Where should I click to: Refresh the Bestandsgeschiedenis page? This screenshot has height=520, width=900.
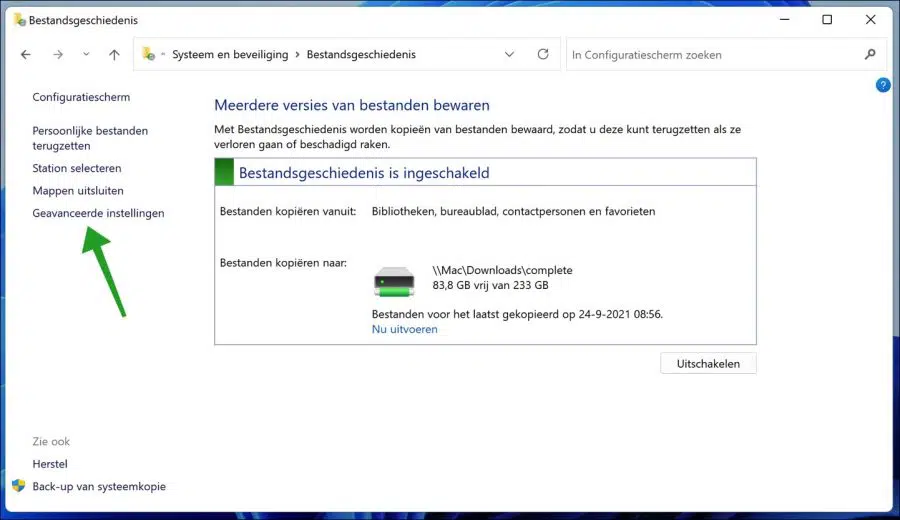543,54
